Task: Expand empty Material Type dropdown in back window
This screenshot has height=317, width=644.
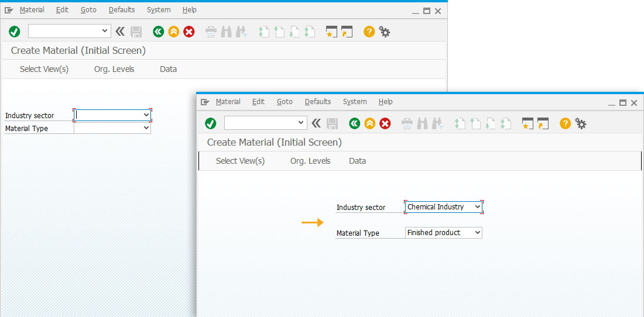Action: tap(146, 128)
